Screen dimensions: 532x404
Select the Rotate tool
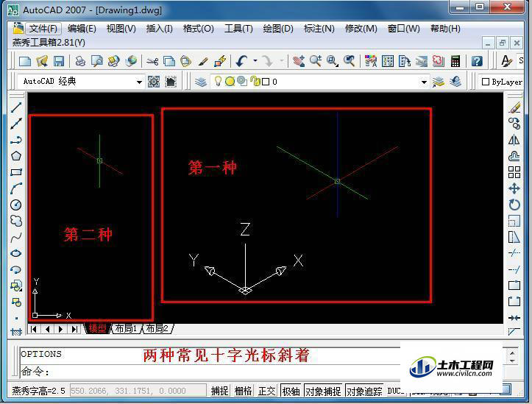point(514,205)
